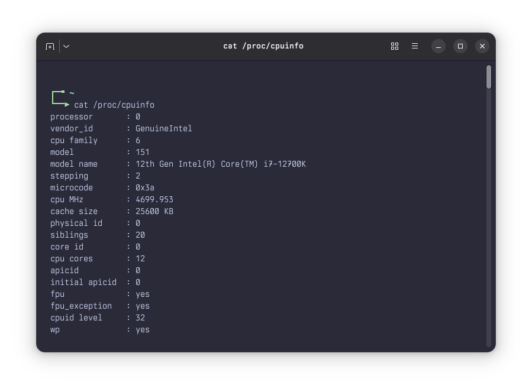The height and width of the screenshot is (392, 532).
Task: Open the hamburger main menu
Action: tap(415, 46)
